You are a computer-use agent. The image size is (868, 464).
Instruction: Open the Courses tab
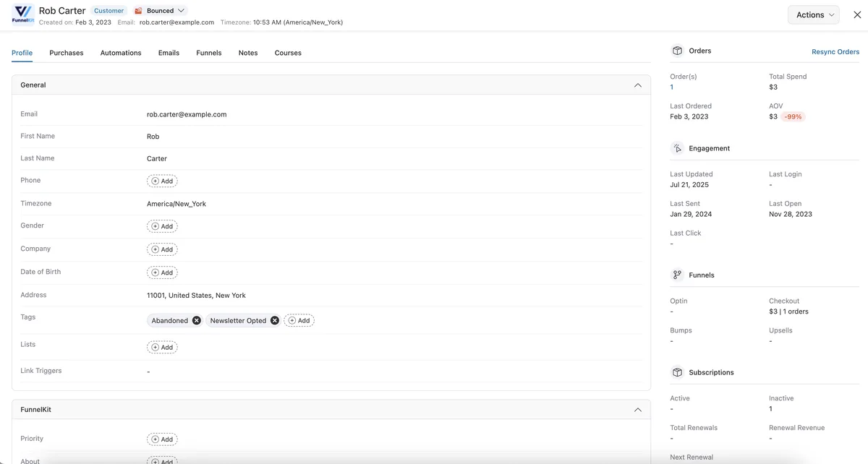click(288, 53)
